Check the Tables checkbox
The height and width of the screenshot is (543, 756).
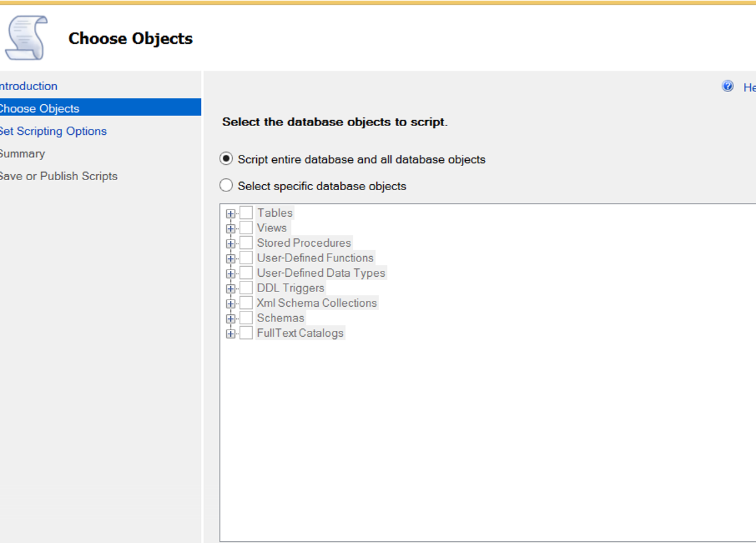(x=246, y=213)
